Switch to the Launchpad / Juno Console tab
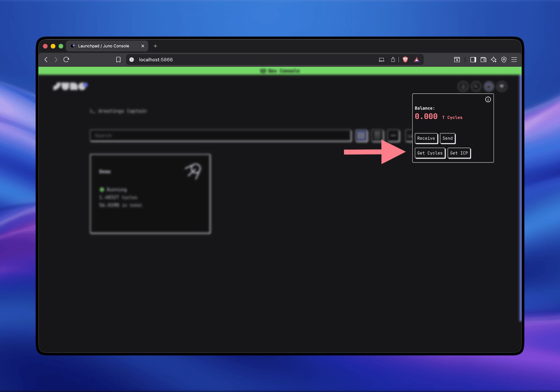 click(x=103, y=46)
